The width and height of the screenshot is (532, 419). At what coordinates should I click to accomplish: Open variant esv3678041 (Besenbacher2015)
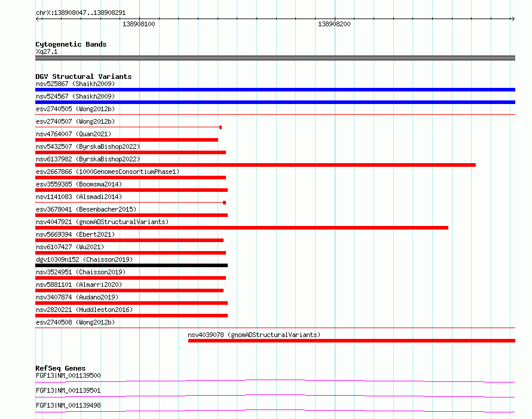coord(86,209)
